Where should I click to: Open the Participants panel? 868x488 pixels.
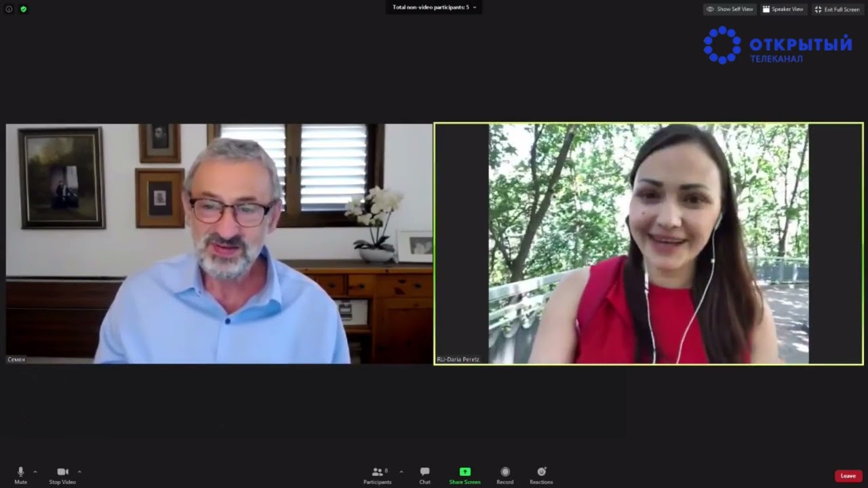(378, 475)
